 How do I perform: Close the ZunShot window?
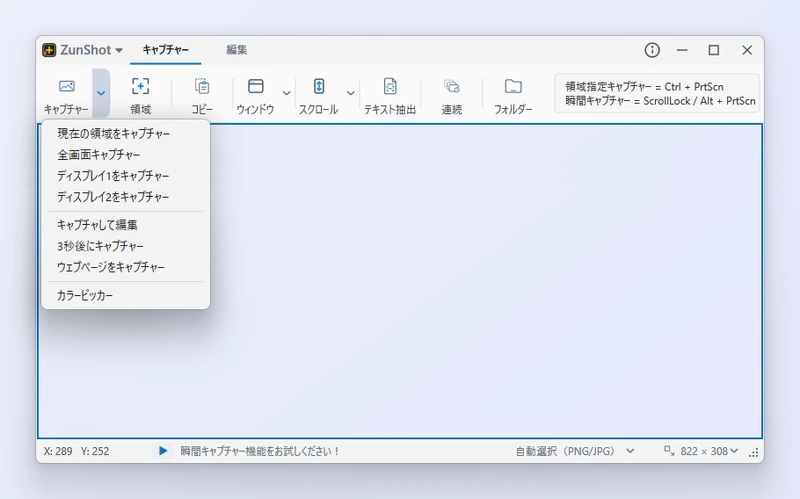[747, 50]
